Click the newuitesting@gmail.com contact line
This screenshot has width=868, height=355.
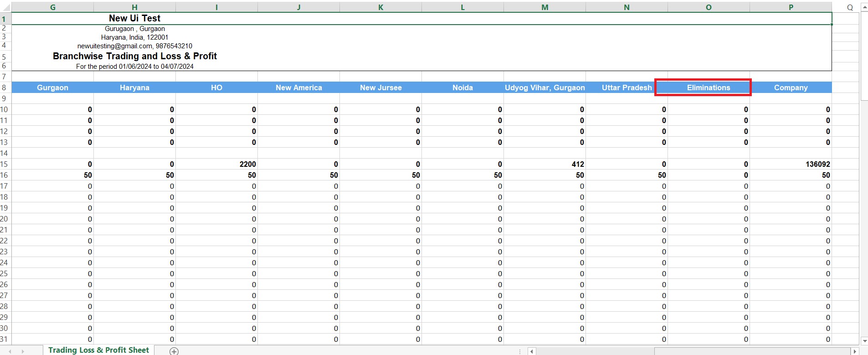(135, 46)
